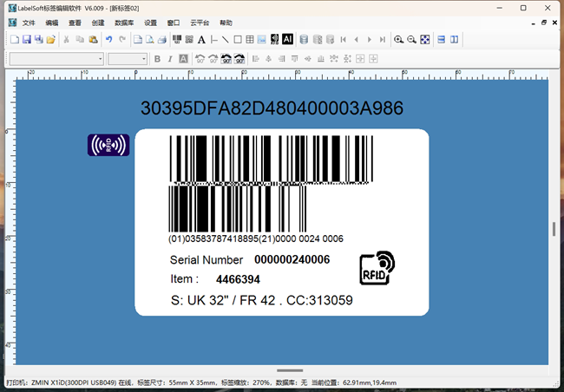The width and height of the screenshot is (564, 392).
Task: Zoom out of the label canvas
Action: coord(411,40)
